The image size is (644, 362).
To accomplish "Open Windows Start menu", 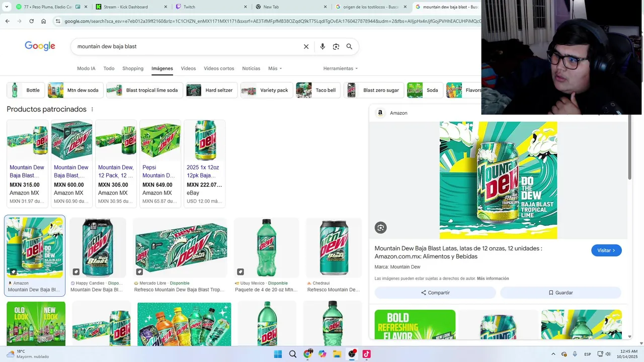I will click(278, 354).
